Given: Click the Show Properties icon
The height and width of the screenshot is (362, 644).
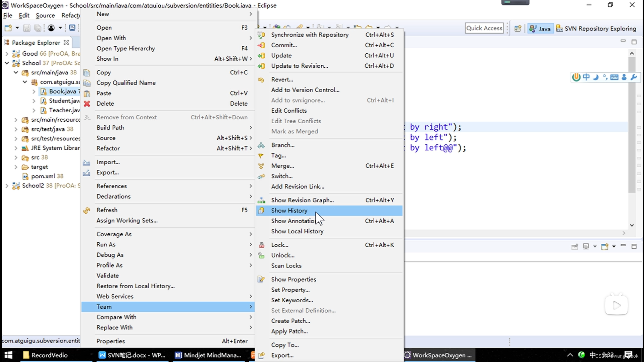Looking at the screenshot, I should [x=261, y=280].
